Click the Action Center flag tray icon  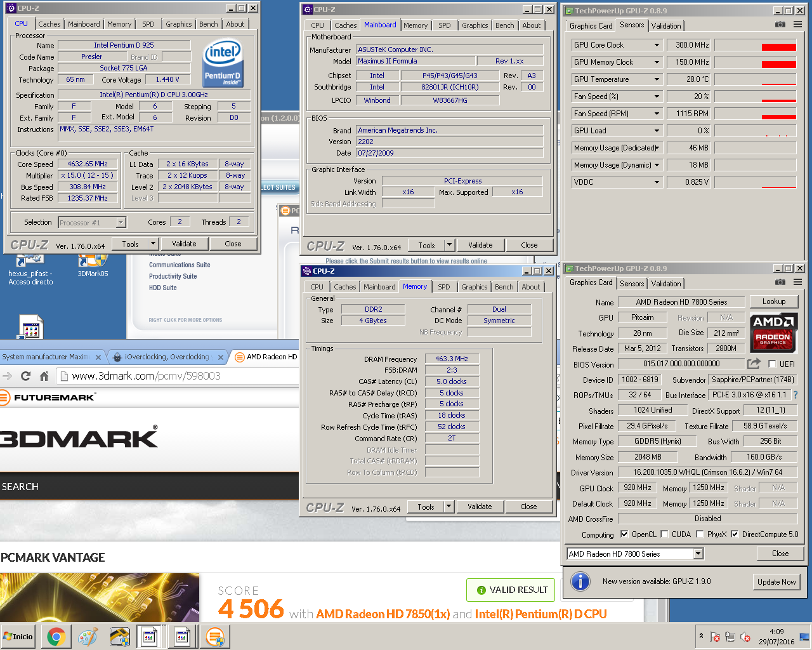(715, 637)
